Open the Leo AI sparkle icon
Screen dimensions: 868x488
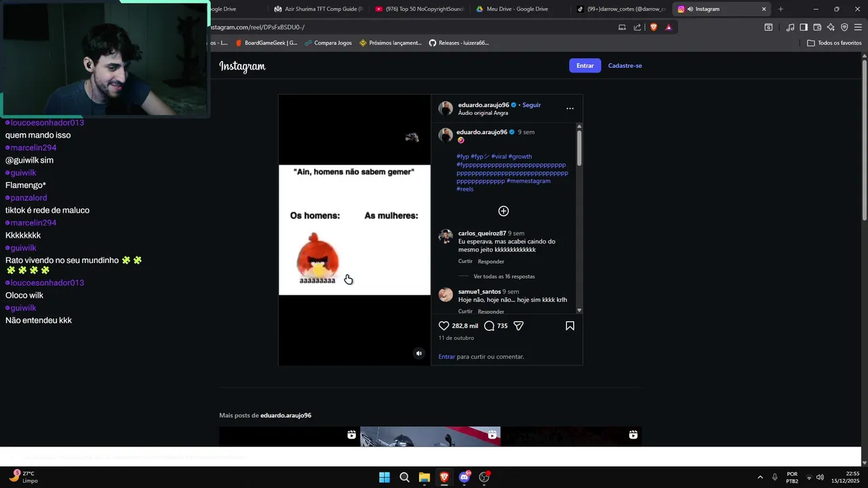coord(831,27)
